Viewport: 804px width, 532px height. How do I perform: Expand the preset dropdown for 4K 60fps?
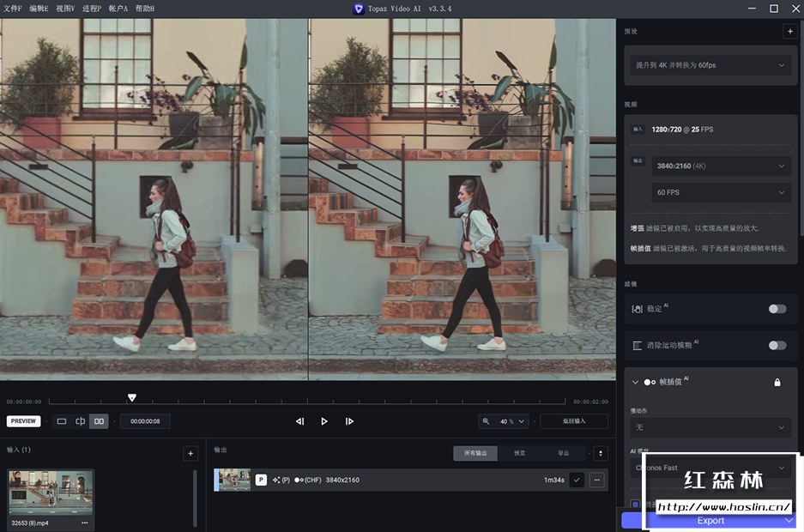point(709,65)
